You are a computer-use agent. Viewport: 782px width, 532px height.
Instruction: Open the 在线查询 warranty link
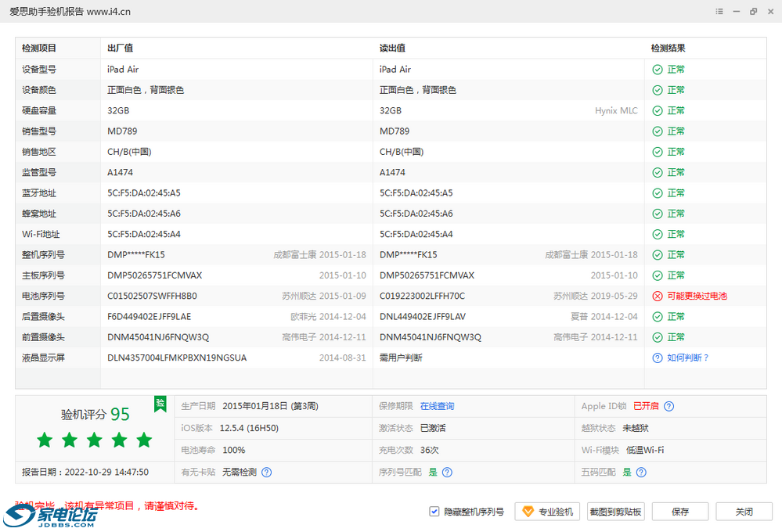[x=437, y=406]
